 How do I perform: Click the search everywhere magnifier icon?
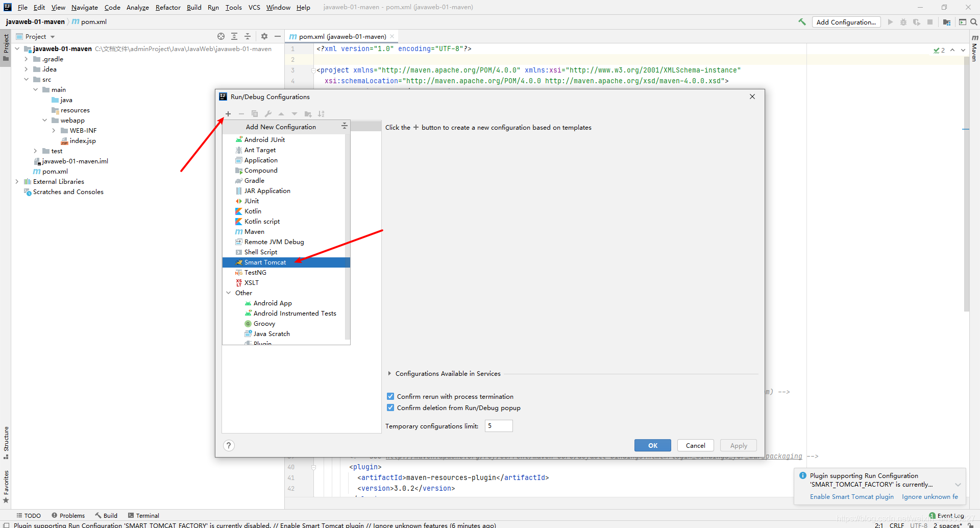(x=973, y=22)
